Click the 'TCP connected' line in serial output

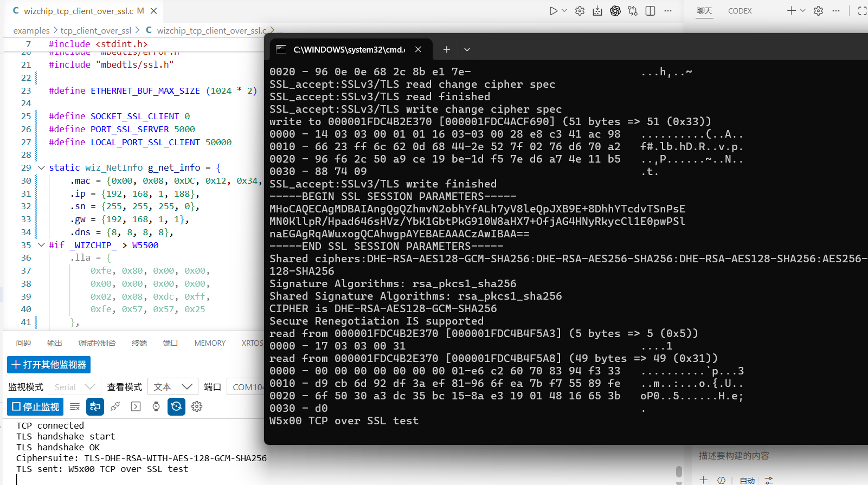point(50,425)
